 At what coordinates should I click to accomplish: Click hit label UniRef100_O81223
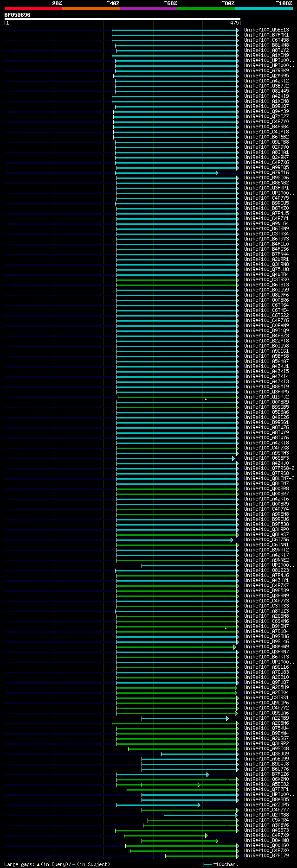(266, 570)
